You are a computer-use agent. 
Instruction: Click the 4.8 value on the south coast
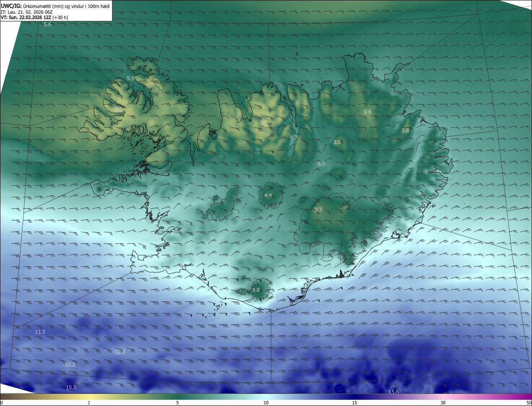(256, 290)
